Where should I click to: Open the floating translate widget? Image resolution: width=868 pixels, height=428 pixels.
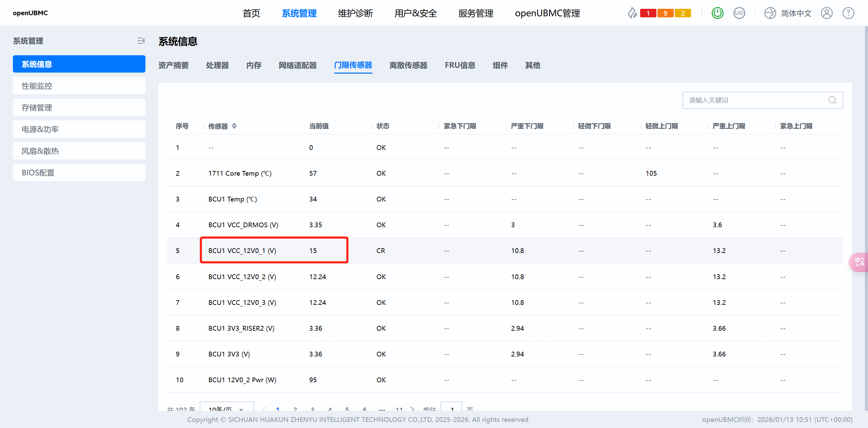click(x=859, y=262)
